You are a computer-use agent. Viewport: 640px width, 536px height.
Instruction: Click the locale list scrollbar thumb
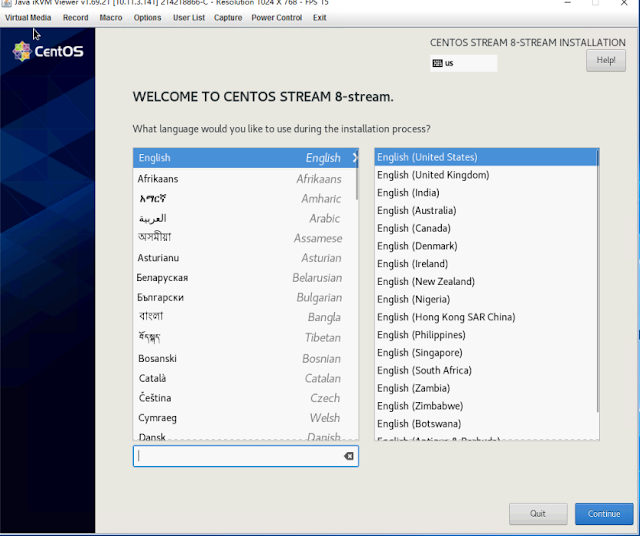(597, 281)
